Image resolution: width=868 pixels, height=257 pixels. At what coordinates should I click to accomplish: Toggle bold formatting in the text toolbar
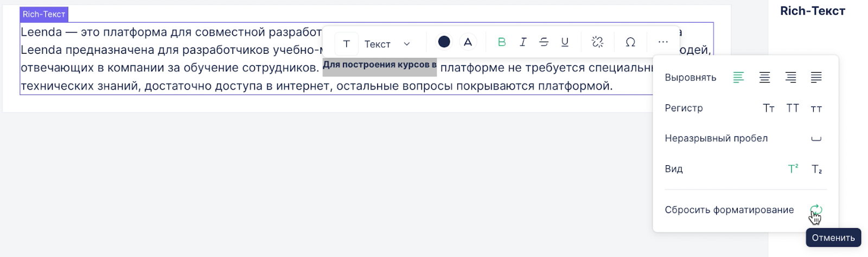(x=501, y=42)
